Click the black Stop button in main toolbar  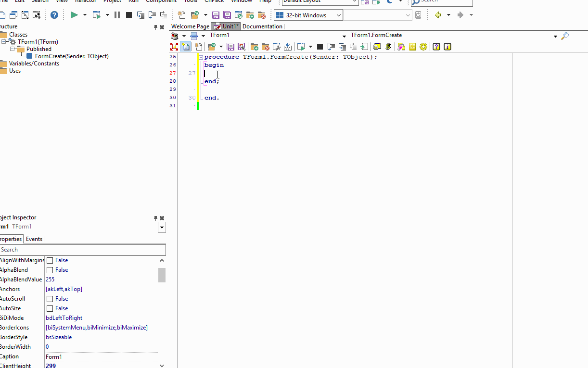pos(128,15)
